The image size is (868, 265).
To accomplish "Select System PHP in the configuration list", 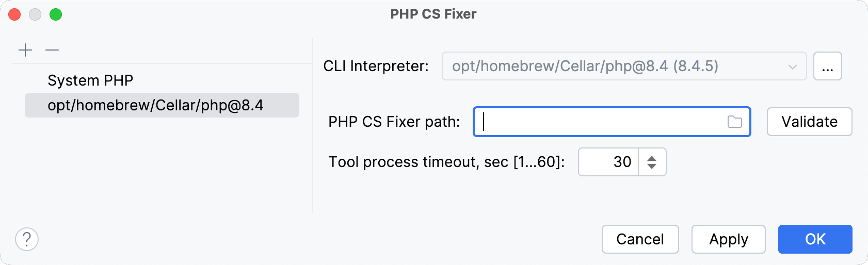I will click(x=90, y=80).
